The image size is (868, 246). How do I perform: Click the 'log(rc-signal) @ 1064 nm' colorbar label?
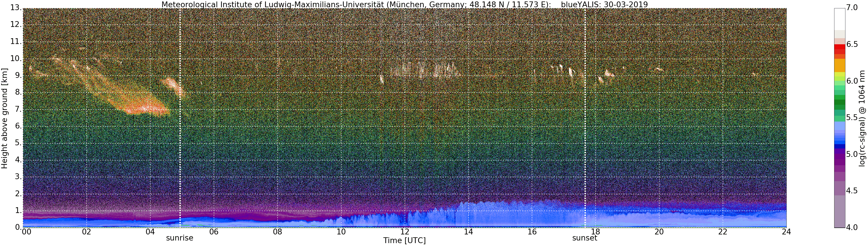click(862, 118)
